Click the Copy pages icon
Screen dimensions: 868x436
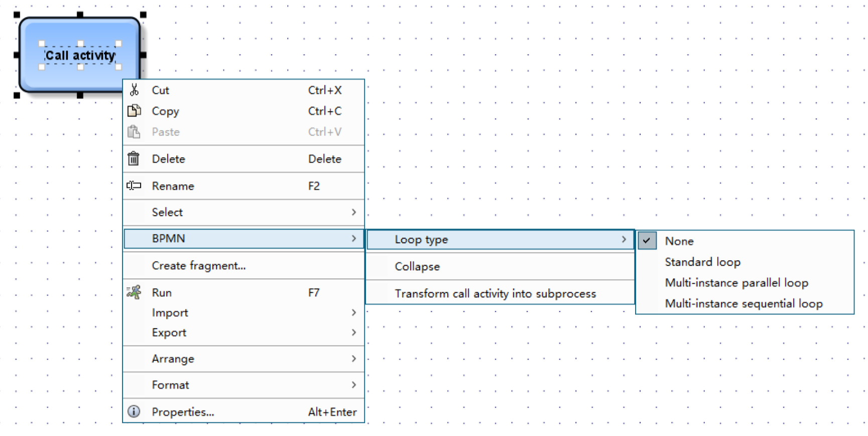(134, 111)
